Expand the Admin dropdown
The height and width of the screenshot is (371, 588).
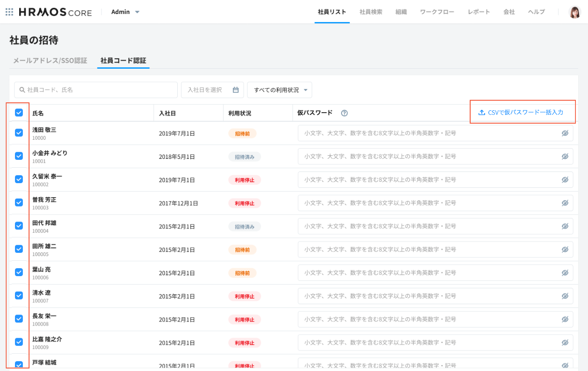coord(125,12)
